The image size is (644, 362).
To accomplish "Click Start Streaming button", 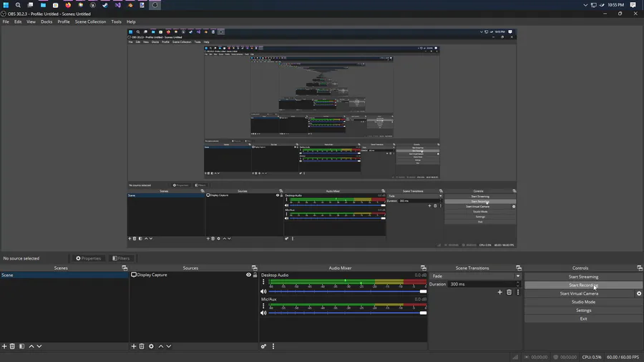I will 583,277.
